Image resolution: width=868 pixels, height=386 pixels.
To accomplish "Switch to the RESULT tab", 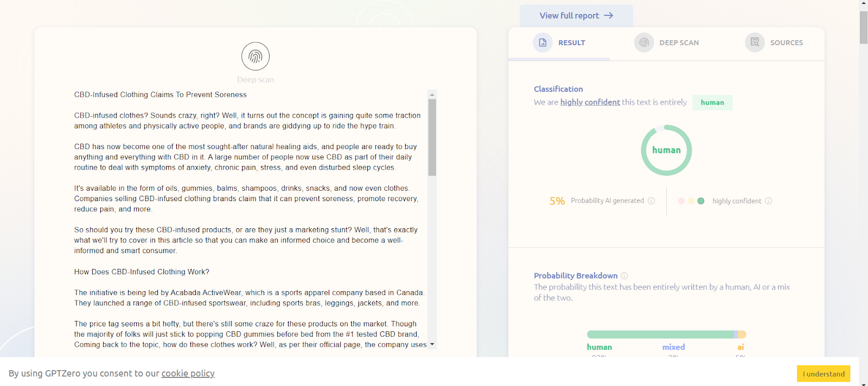I will [x=559, y=43].
